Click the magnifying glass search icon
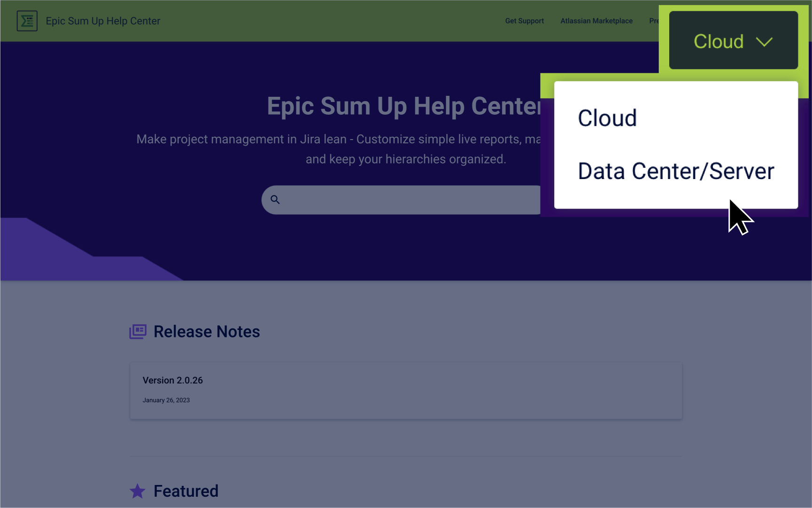This screenshot has height=508, width=812. pos(275,200)
